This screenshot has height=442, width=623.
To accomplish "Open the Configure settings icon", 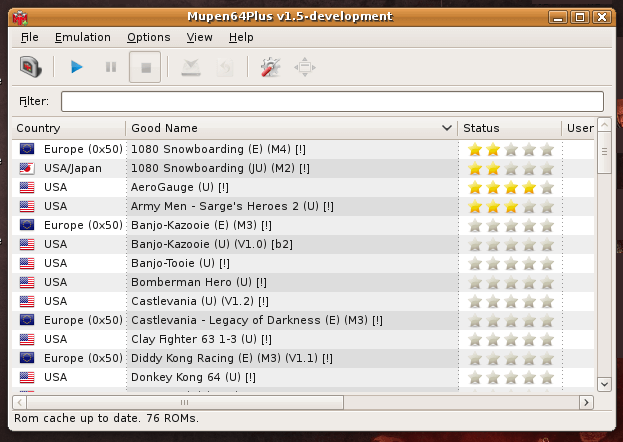I will click(x=270, y=68).
